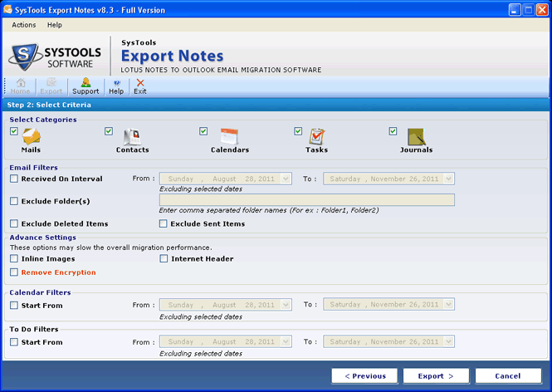Click the Export Notes product title
This screenshot has width=552, height=392.
point(172,56)
